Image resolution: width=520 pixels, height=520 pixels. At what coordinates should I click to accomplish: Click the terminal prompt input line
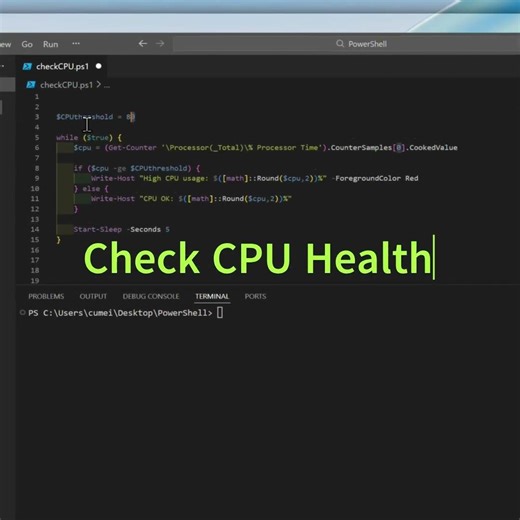[126, 313]
